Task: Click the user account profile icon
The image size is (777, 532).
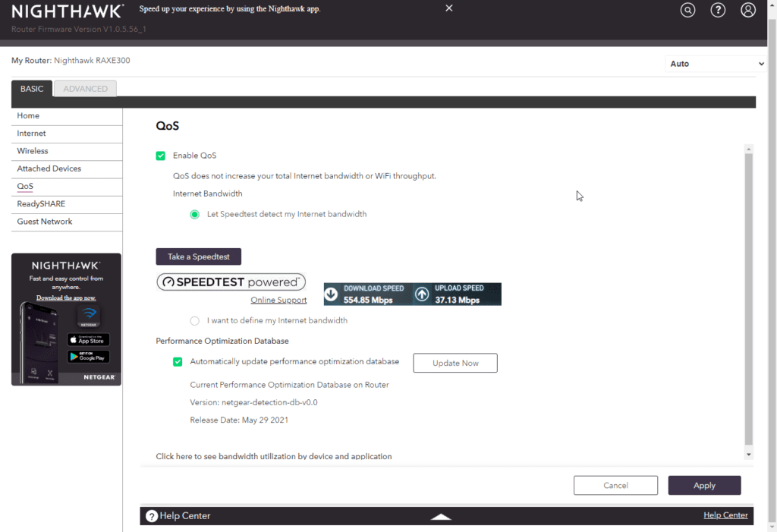Action: pos(748,11)
